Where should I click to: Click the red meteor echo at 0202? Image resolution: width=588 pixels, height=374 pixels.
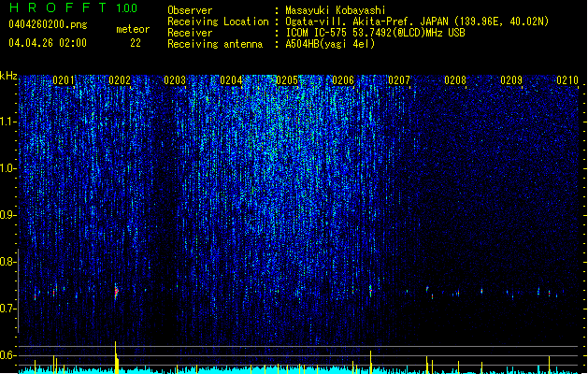pyautogui.click(x=116, y=292)
